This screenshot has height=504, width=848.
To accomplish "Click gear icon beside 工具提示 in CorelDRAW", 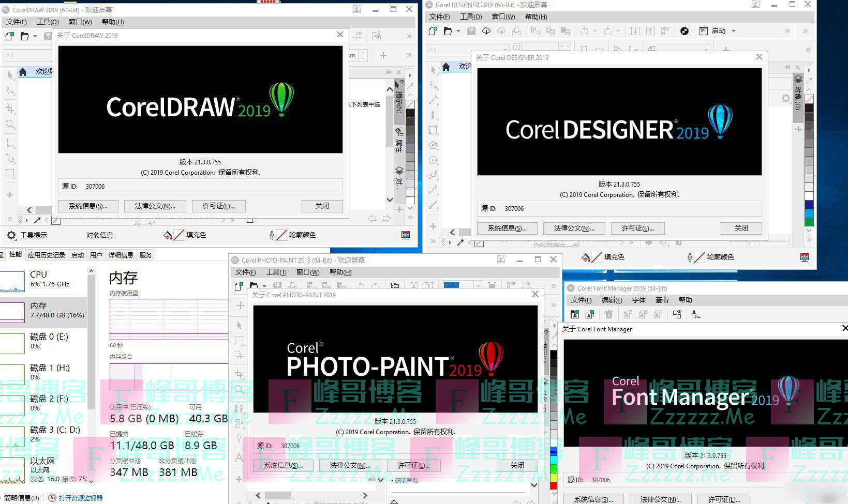I will (x=11, y=235).
